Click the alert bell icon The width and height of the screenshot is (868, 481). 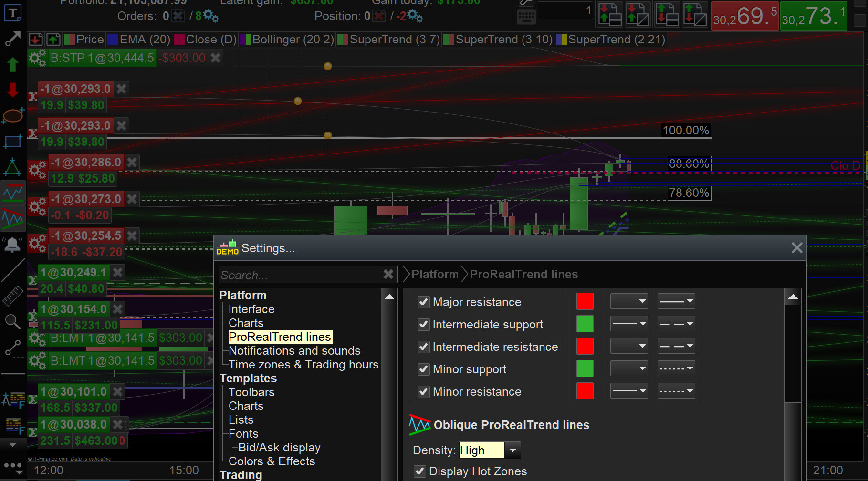(12, 245)
